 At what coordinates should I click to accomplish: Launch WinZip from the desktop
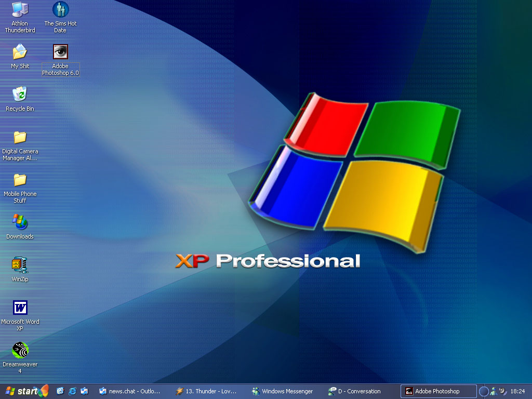[20, 265]
